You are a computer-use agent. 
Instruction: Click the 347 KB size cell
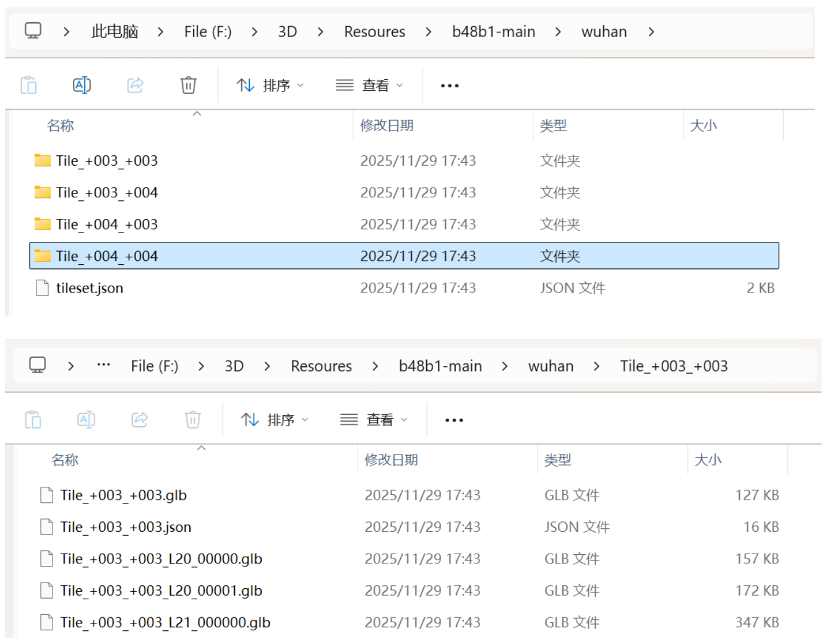tap(757, 622)
